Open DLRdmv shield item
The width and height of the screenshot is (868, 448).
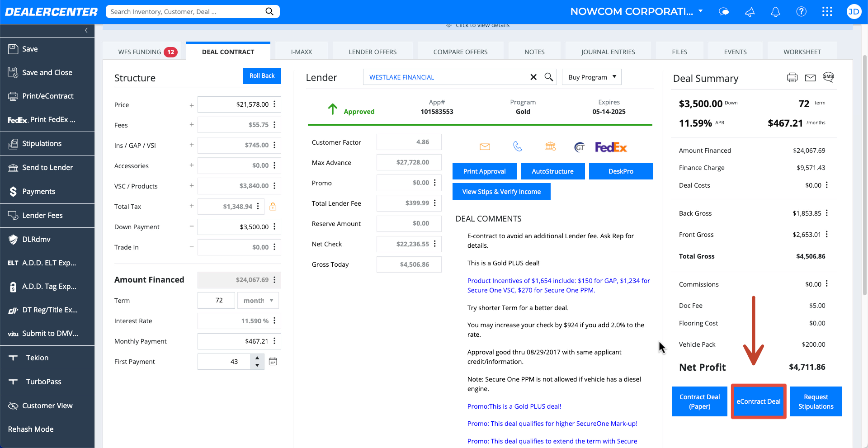pos(47,239)
